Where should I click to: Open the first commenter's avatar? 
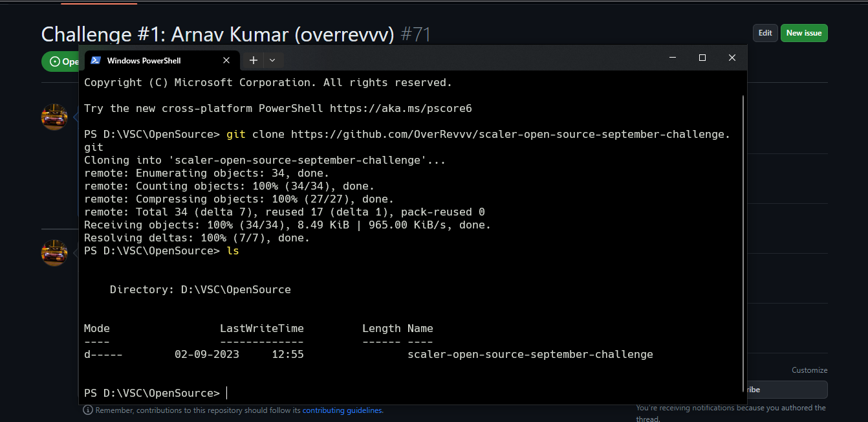[x=54, y=117]
